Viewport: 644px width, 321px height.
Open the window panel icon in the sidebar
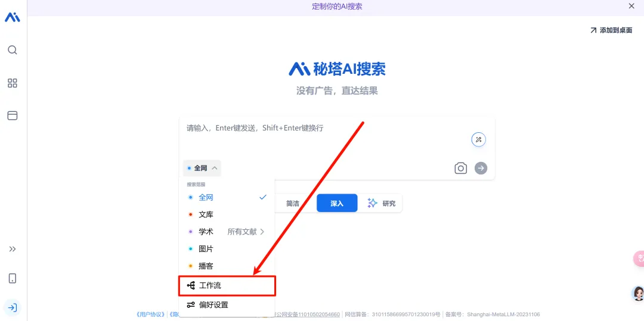coord(13,116)
